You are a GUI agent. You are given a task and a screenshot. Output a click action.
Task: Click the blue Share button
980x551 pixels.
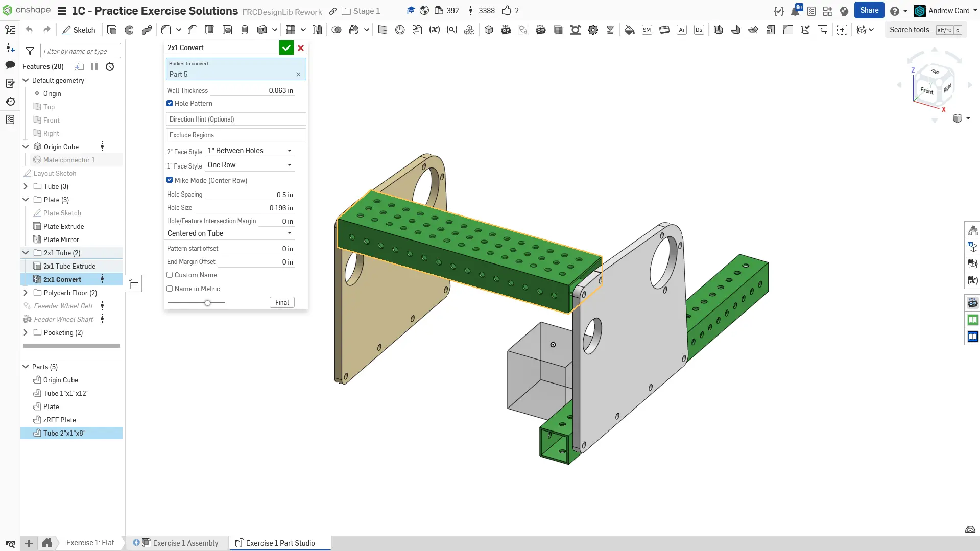tap(869, 10)
